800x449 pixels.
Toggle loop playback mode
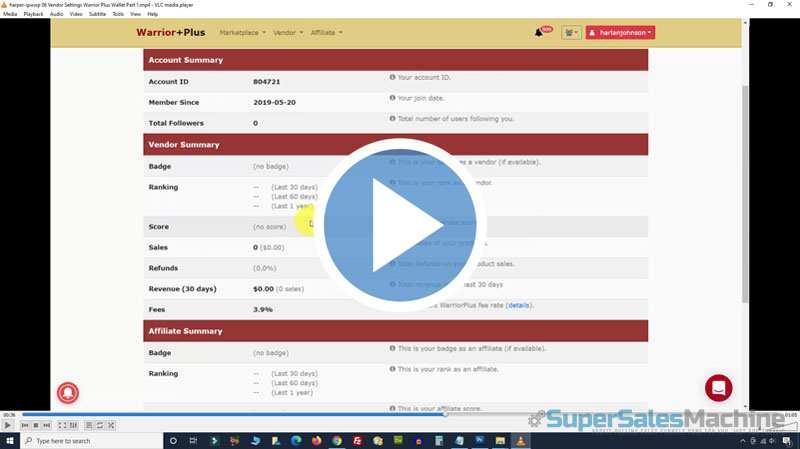click(100, 426)
